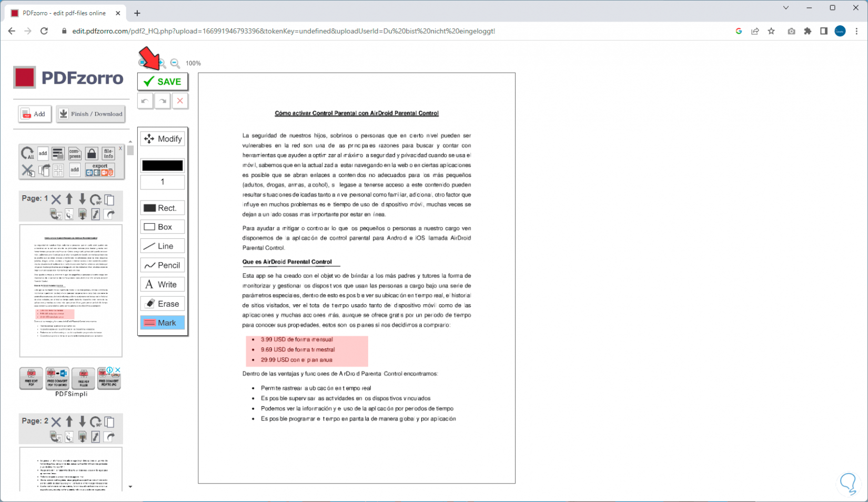Viewport: 868px width, 502px height.
Task: Click the FREE PDF FILLER ad button
Action: point(83,378)
